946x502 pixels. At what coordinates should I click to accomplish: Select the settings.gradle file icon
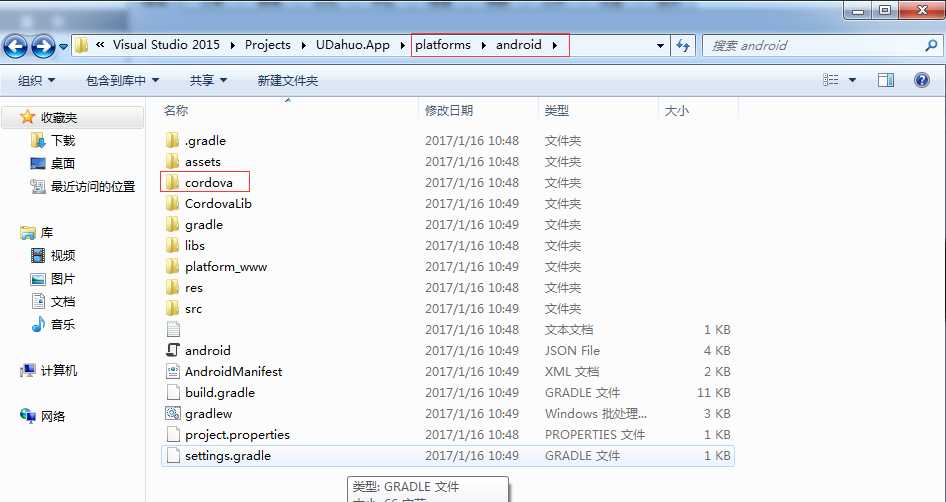173,456
